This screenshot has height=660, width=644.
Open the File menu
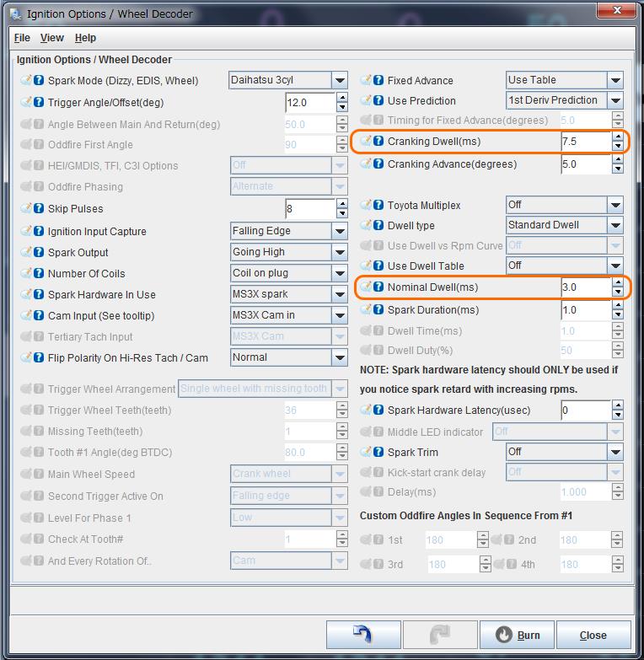pyautogui.click(x=22, y=38)
